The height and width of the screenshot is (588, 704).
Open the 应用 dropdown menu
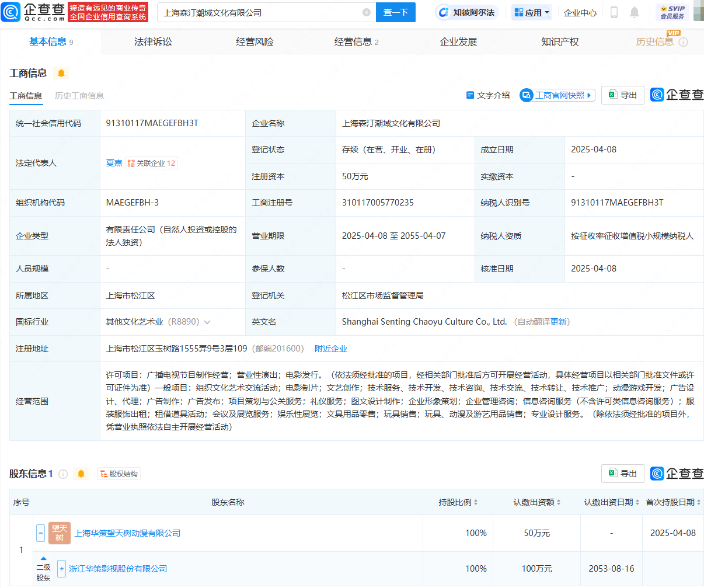coord(532,12)
